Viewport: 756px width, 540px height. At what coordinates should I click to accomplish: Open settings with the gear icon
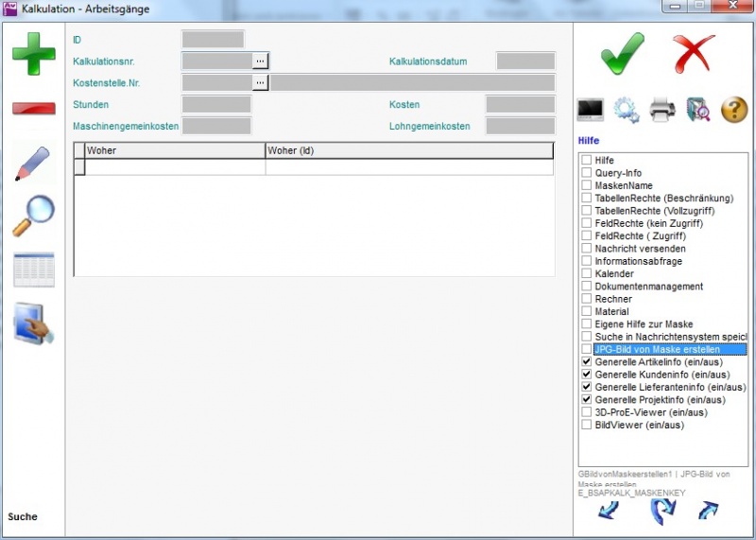click(627, 110)
